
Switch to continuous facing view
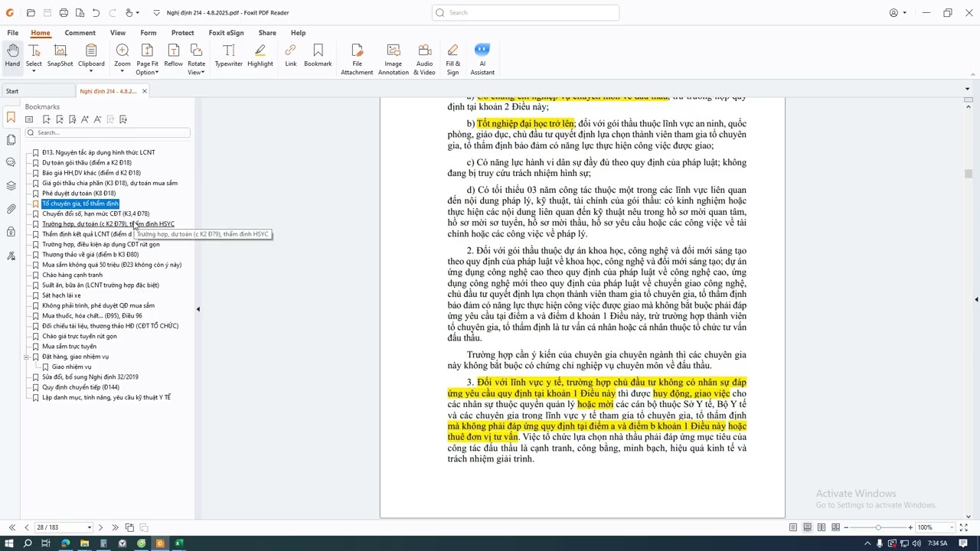click(x=835, y=527)
